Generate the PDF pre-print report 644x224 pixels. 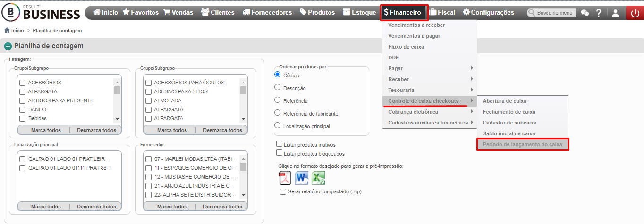click(x=285, y=178)
